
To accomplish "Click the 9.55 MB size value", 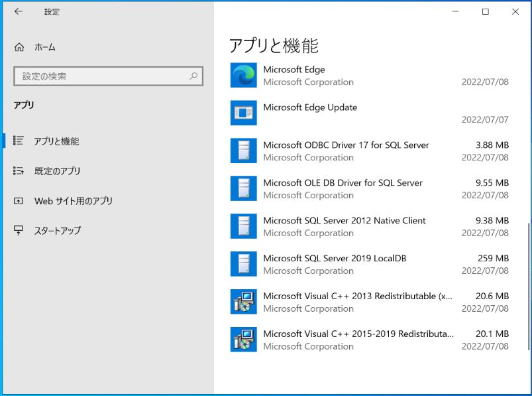I will click(492, 182).
